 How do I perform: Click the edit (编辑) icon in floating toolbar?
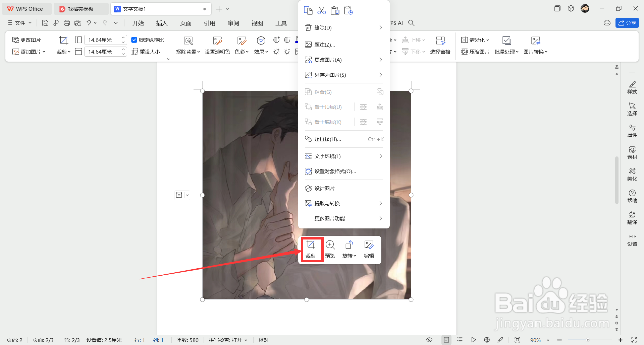(x=369, y=245)
